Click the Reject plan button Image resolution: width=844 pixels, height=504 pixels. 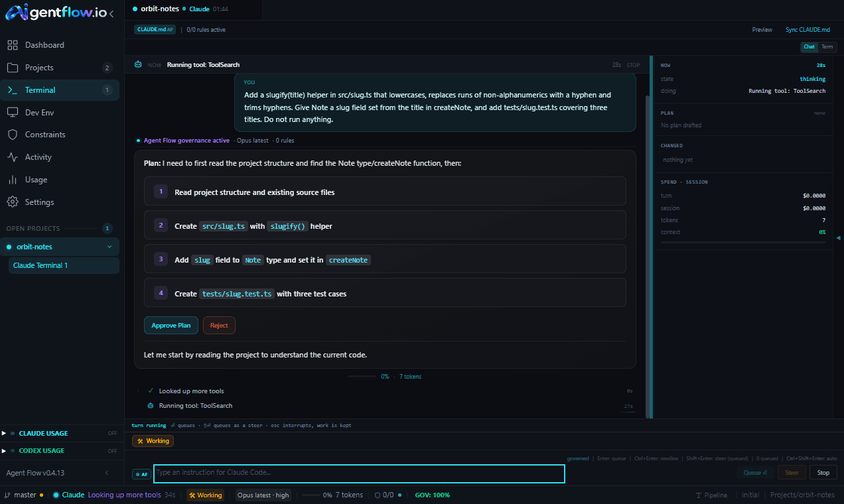pyautogui.click(x=219, y=325)
